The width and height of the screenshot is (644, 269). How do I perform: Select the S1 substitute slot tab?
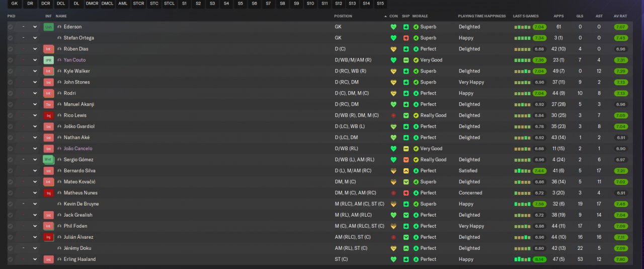(x=185, y=4)
